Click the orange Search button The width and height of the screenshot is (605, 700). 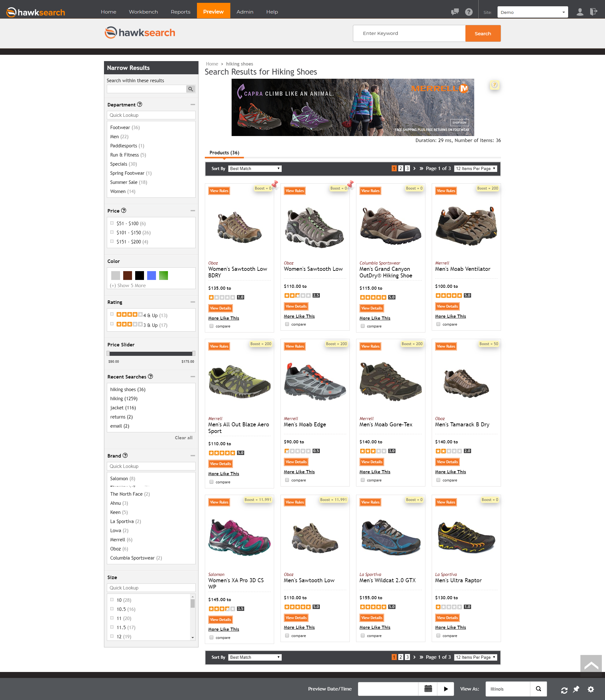pyautogui.click(x=483, y=33)
